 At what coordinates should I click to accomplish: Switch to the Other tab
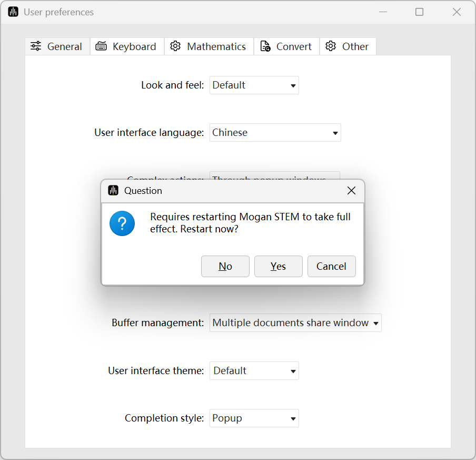point(348,46)
